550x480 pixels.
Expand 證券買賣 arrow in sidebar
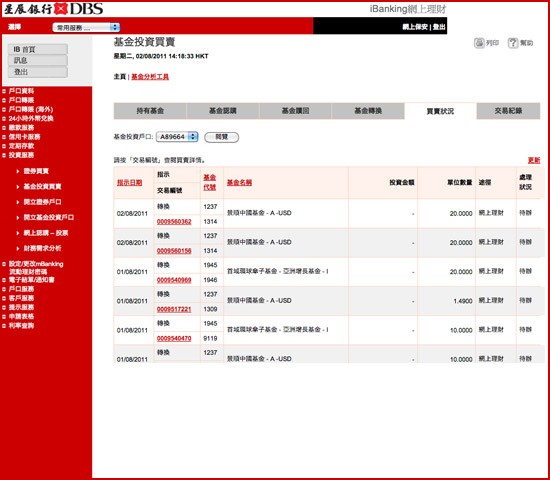pyautogui.click(x=18, y=171)
